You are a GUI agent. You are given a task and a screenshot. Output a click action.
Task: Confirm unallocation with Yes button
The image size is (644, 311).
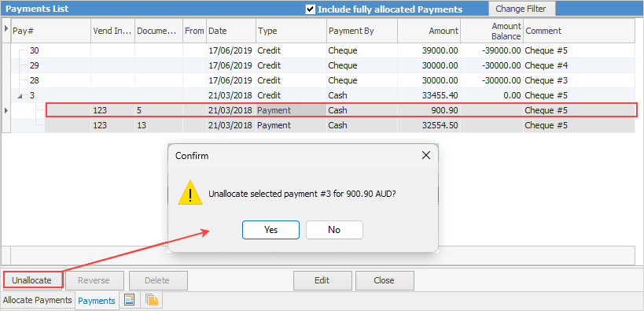coord(270,230)
